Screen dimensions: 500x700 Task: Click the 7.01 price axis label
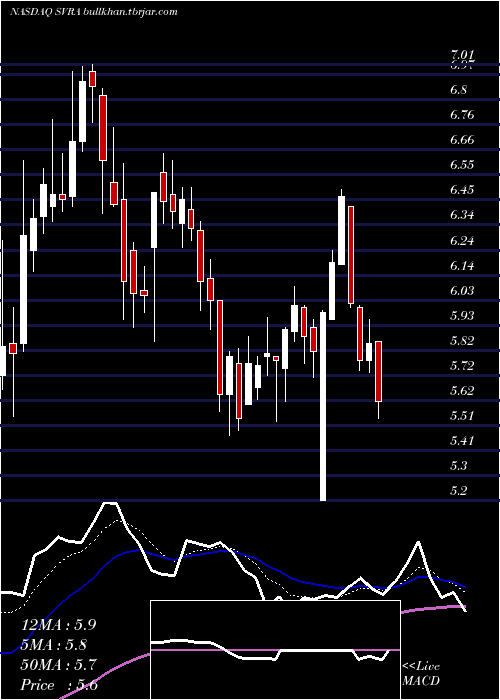tap(464, 56)
